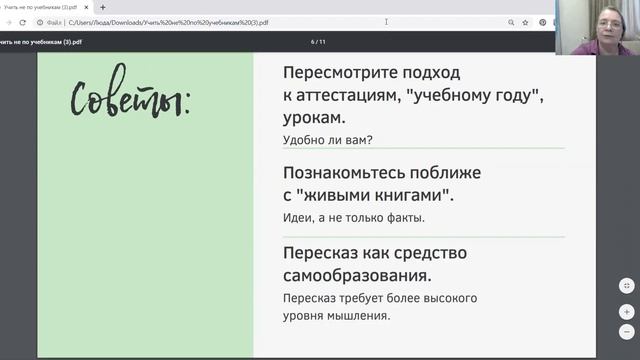Screen dimensions: 640x360
Task: Reload the current page
Action: (22, 23)
